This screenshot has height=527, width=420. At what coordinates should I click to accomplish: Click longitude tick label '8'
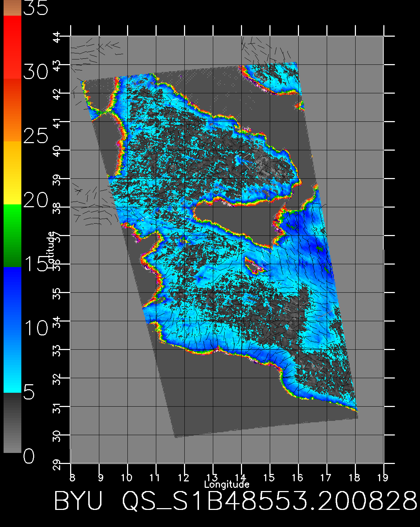(72, 477)
